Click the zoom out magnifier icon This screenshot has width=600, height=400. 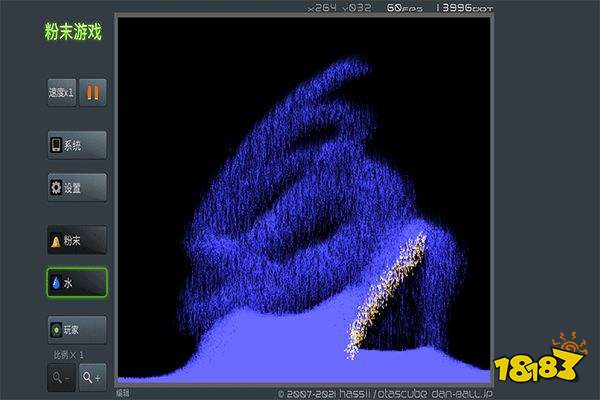tap(60, 376)
